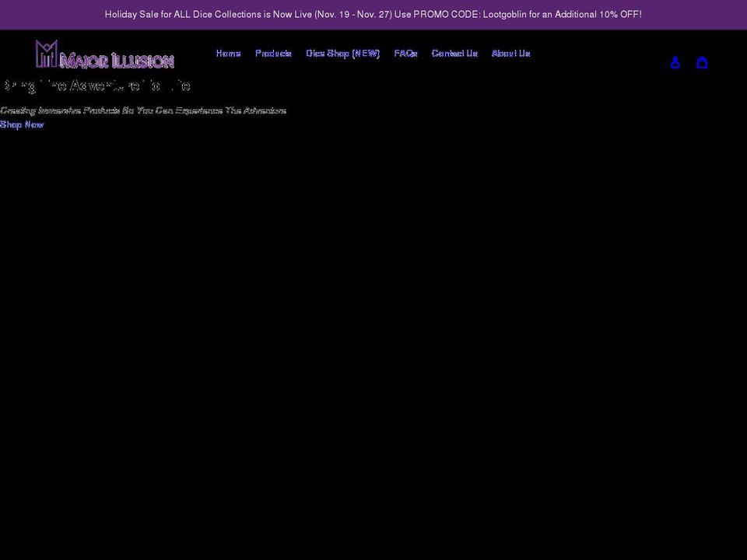Click the purple announcement bar

pyautogui.click(x=373, y=14)
